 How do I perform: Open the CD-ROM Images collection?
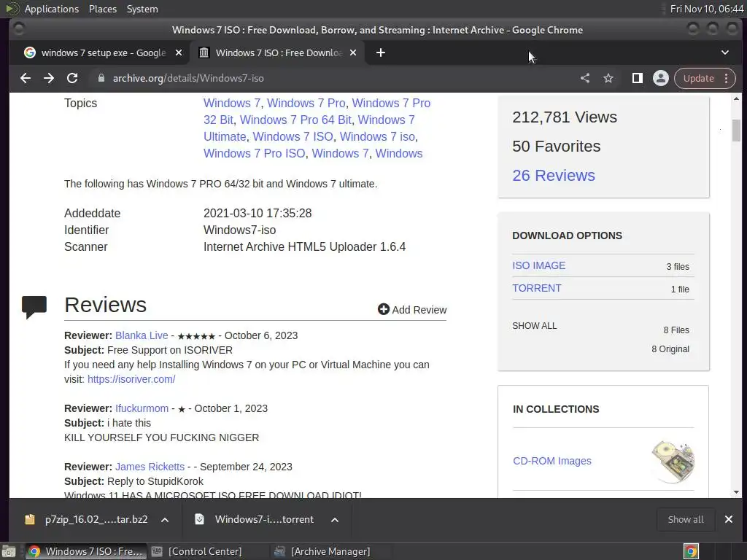[551, 461]
